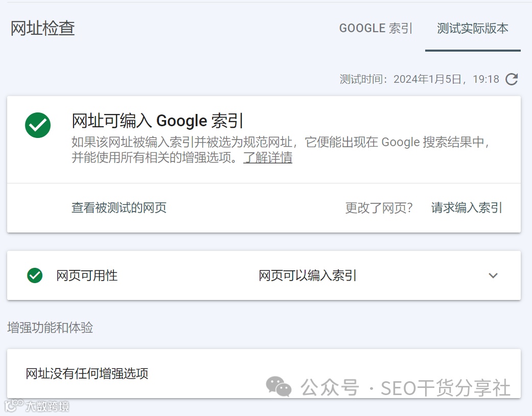Click the large green checkmark icon
532x416 pixels.
pos(38,125)
